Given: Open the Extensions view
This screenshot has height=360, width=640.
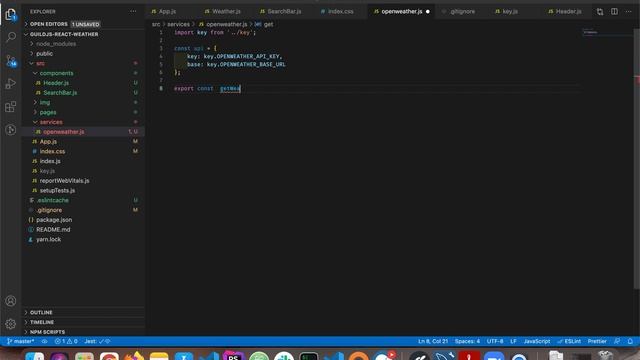Looking at the screenshot, I should (11, 107).
